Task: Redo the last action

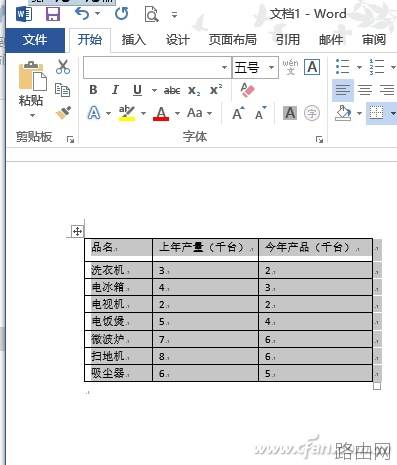Action: [x=121, y=14]
